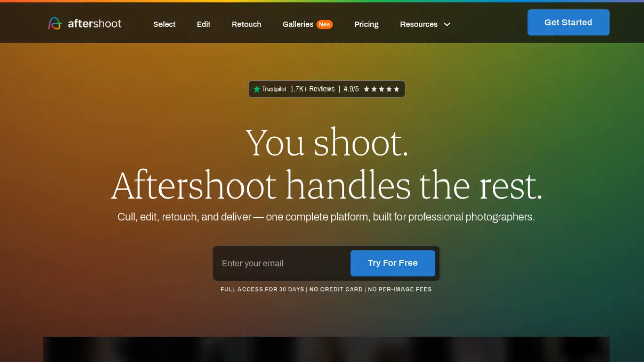Viewport: 644px width, 362px height.
Task: Click the 'You shoot.' headline
Action: pos(327,143)
